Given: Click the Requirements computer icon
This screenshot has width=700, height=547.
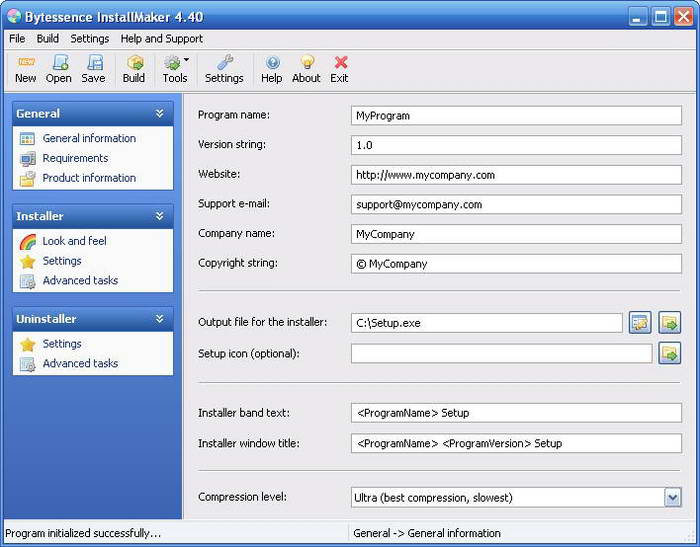Looking at the screenshot, I should pos(27,159).
